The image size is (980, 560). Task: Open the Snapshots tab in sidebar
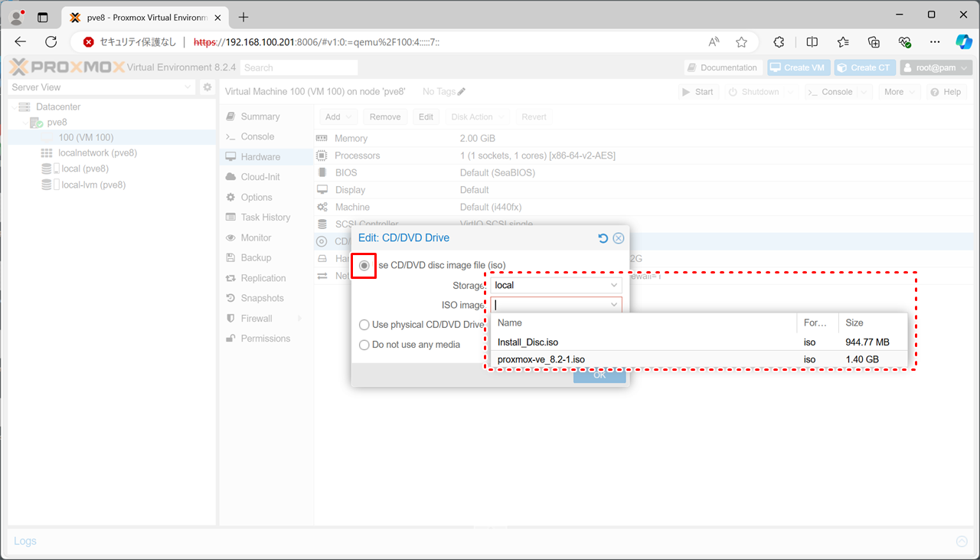pos(262,298)
